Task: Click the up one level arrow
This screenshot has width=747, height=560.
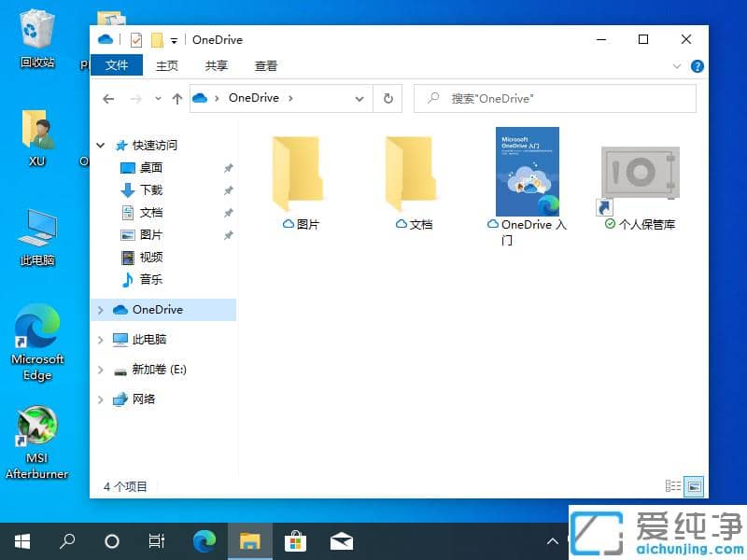Action: point(177,98)
